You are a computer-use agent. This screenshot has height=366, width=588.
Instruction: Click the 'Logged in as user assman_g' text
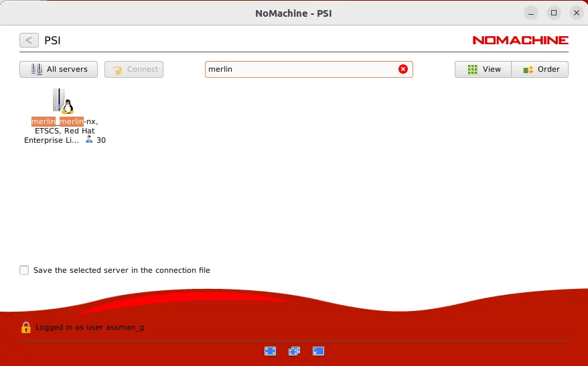90,328
